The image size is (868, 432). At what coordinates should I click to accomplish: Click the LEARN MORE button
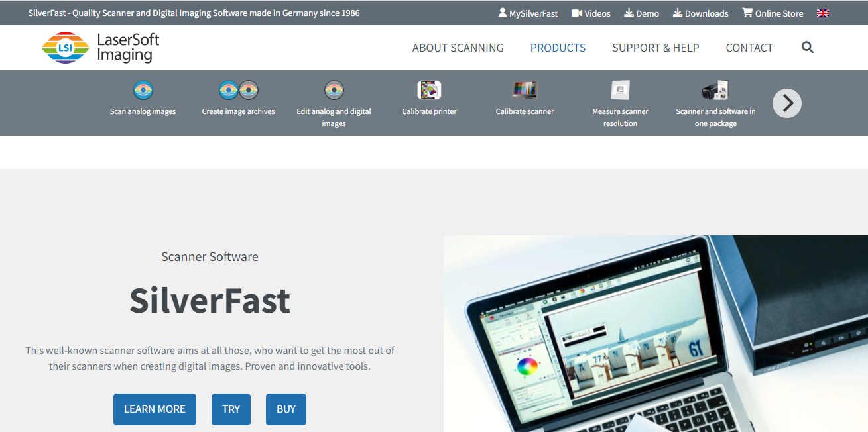pos(155,409)
